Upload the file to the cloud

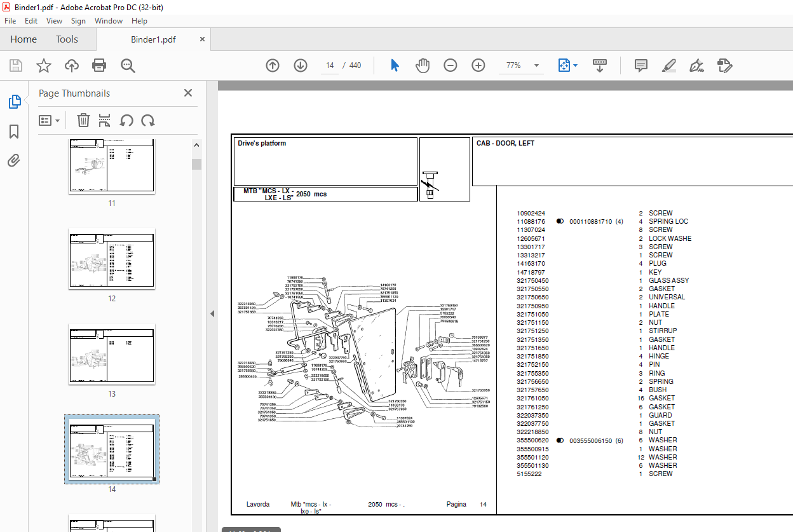point(72,65)
